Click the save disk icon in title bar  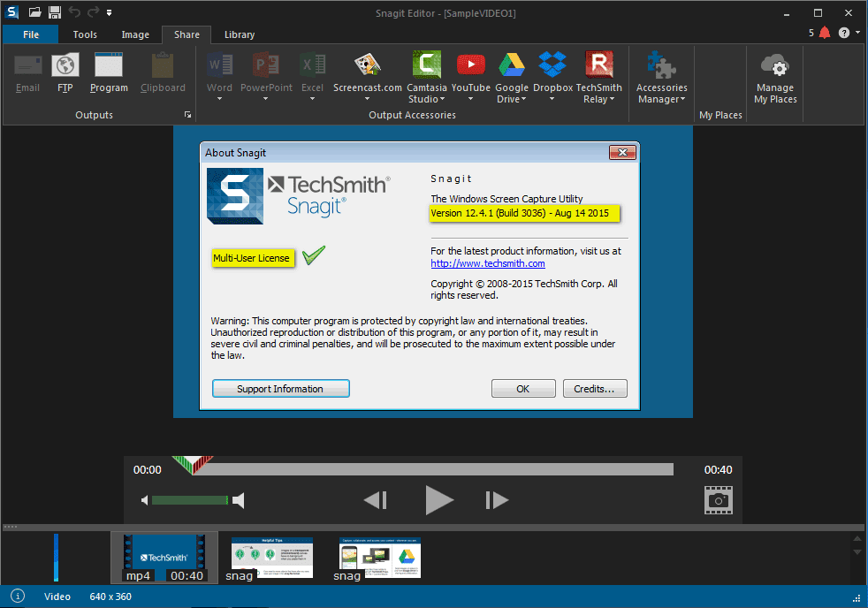click(x=54, y=12)
